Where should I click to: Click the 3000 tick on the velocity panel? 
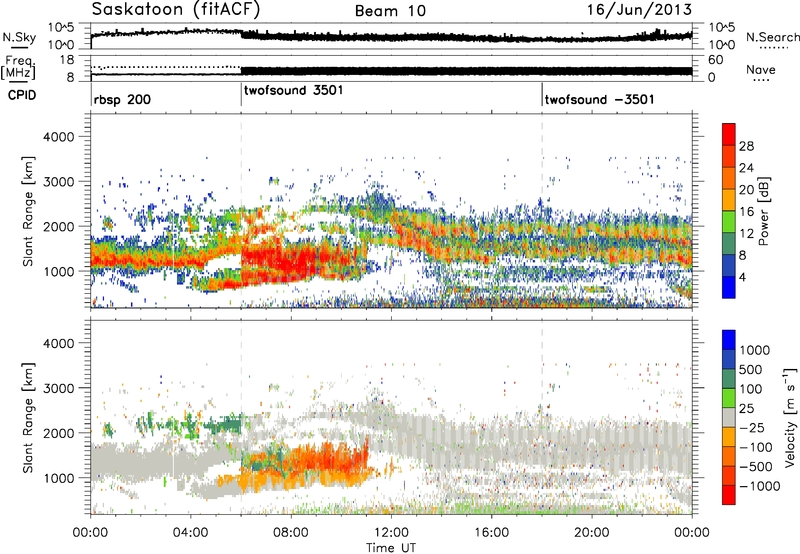58,388
